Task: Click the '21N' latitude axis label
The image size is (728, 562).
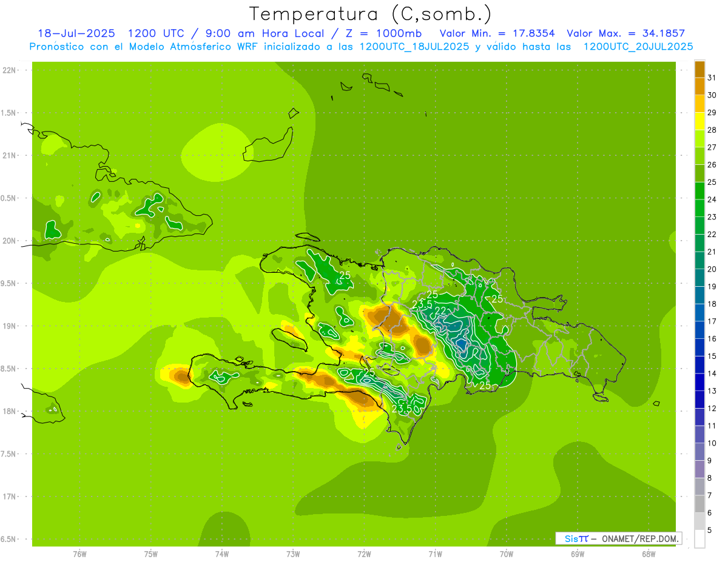Action: tap(9, 155)
